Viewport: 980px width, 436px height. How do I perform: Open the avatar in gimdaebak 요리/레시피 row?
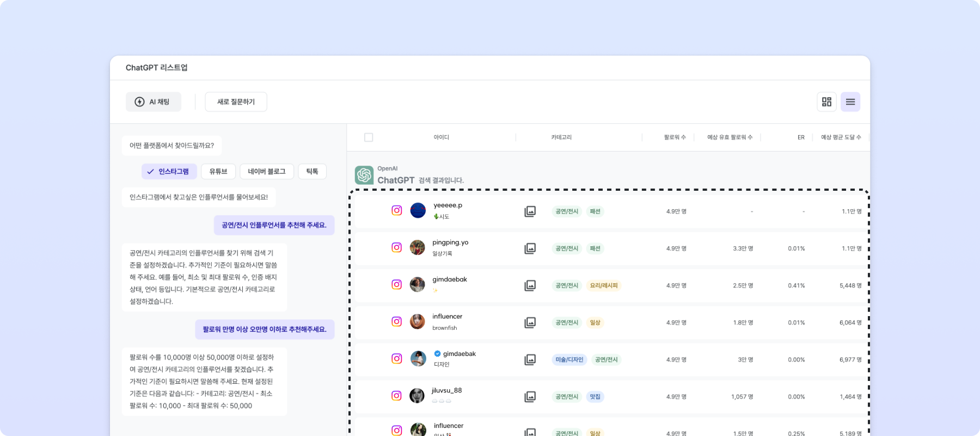click(418, 284)
